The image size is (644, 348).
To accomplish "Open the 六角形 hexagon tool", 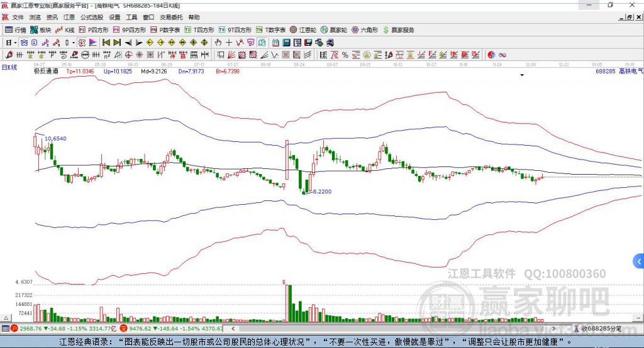I will [365, 30].
